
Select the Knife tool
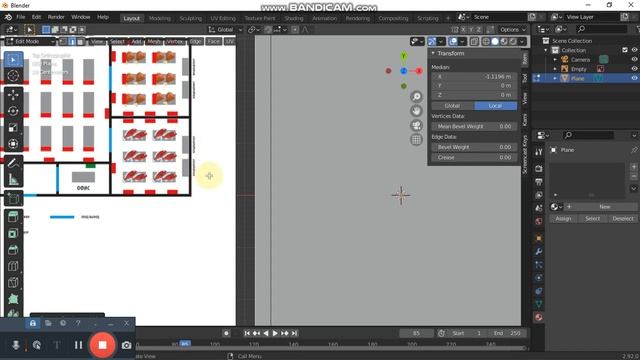(x=13, y=282)
